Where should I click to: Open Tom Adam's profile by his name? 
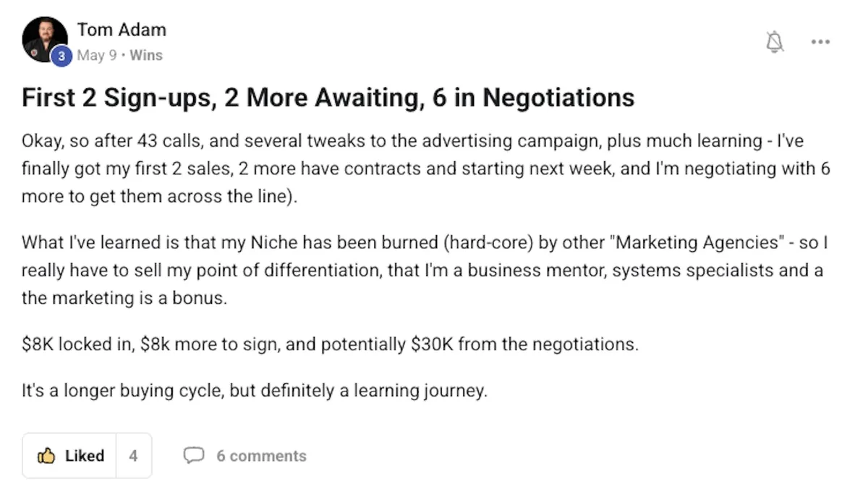[x=122, y=30]
